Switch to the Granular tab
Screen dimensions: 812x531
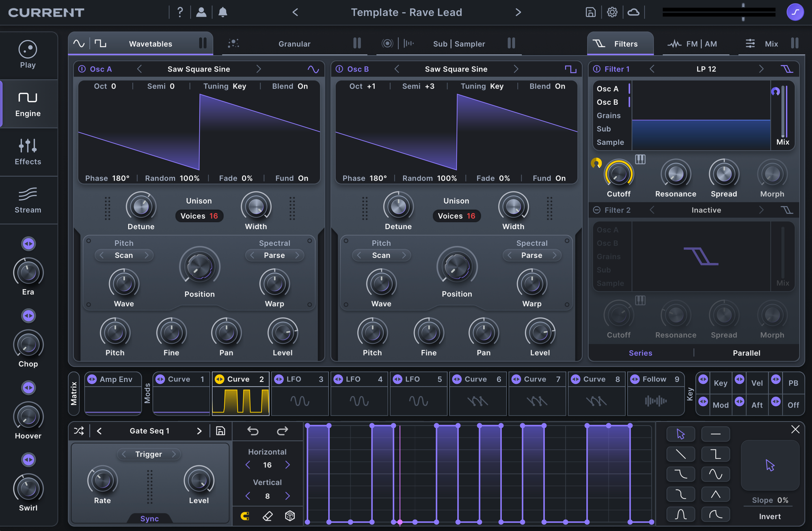click(x=294, y=44)
